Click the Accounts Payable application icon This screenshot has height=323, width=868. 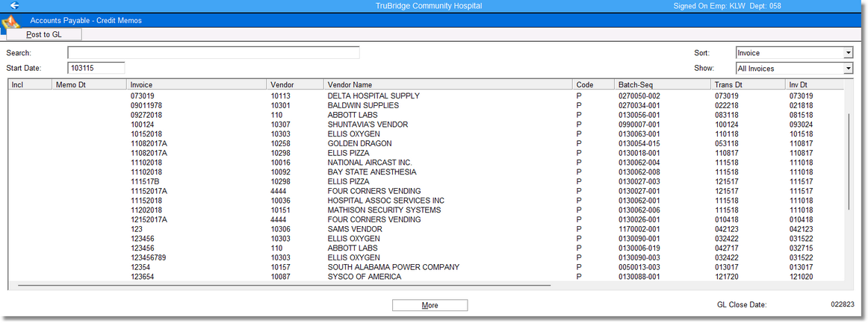(x=11, y=22)
